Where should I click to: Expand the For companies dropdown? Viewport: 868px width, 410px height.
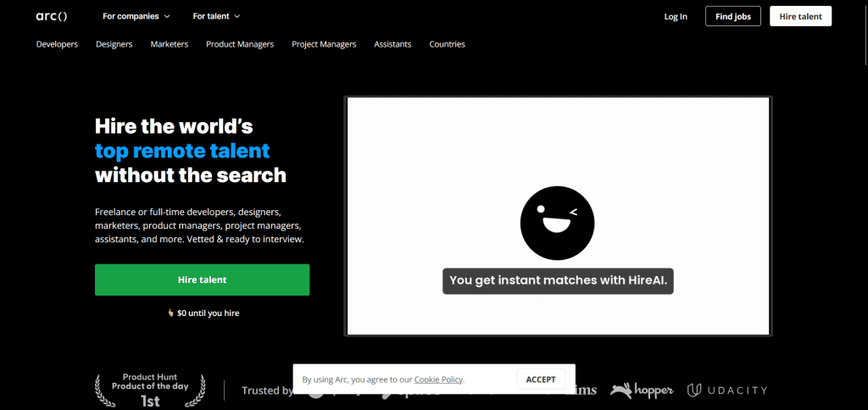point(136,16)
